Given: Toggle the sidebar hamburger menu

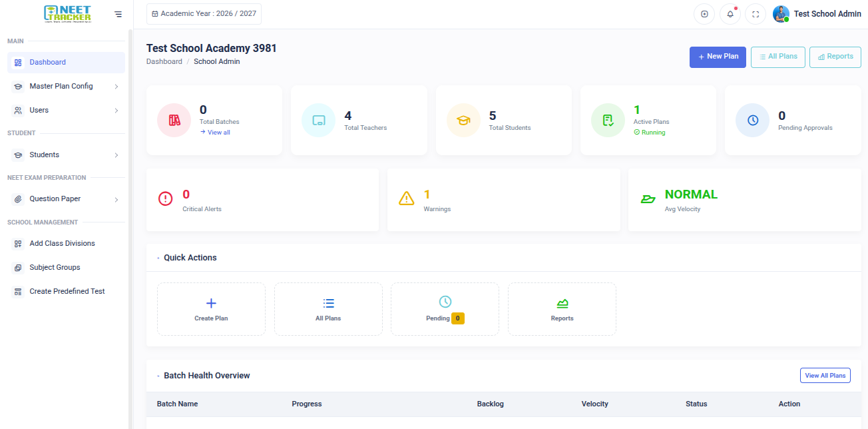Looking at the screenshot, I should [x=118, y=14].
